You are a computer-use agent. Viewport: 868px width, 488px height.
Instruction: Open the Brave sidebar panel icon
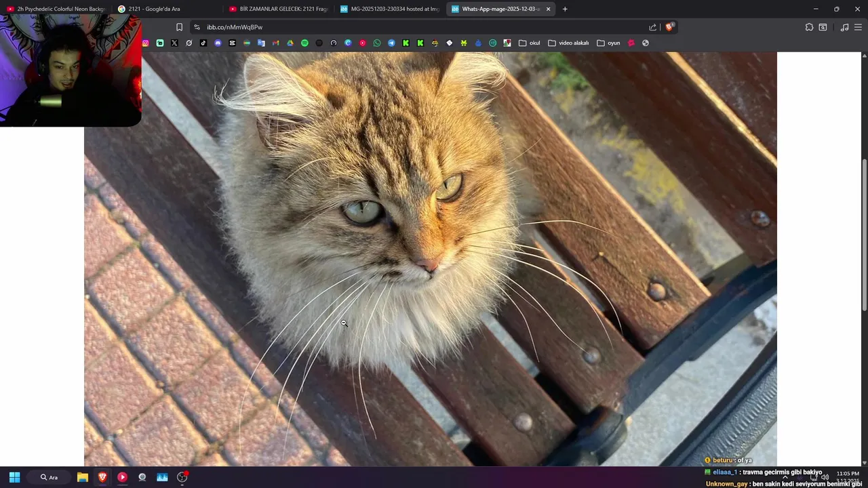pyautogui.click(x=823, y=27)
